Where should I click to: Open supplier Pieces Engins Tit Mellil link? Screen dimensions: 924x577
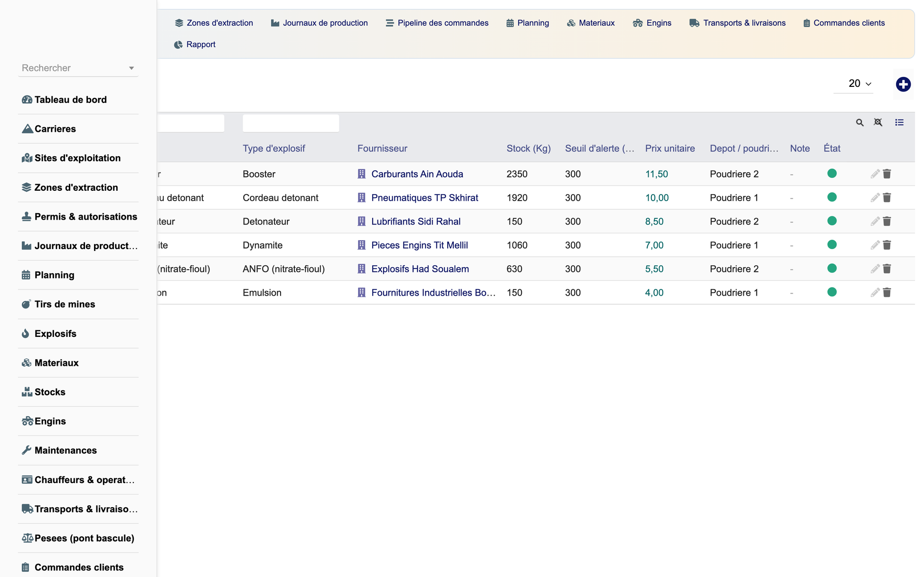coord(420,245)
